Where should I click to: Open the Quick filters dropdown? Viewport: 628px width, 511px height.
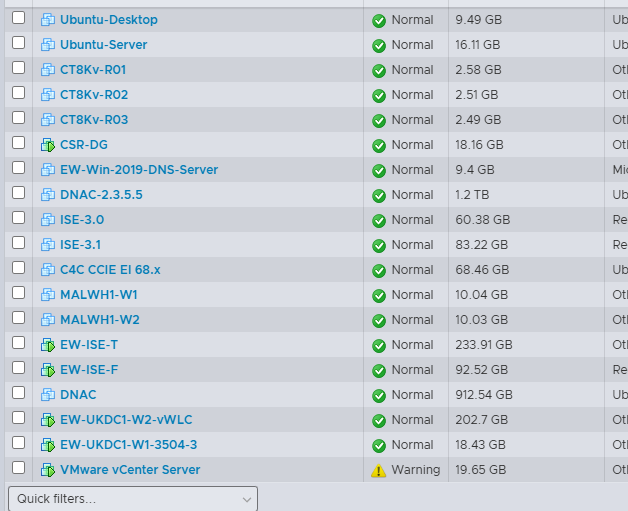133,499
